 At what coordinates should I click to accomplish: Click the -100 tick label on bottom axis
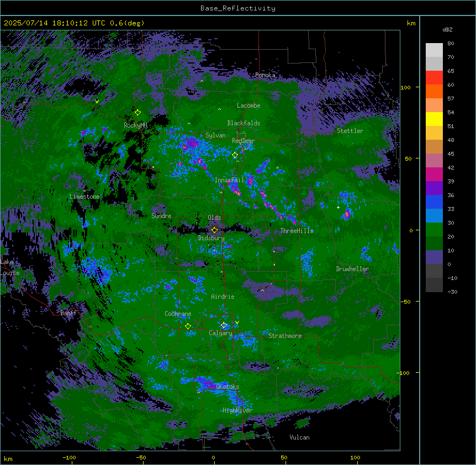pos(69,457)
